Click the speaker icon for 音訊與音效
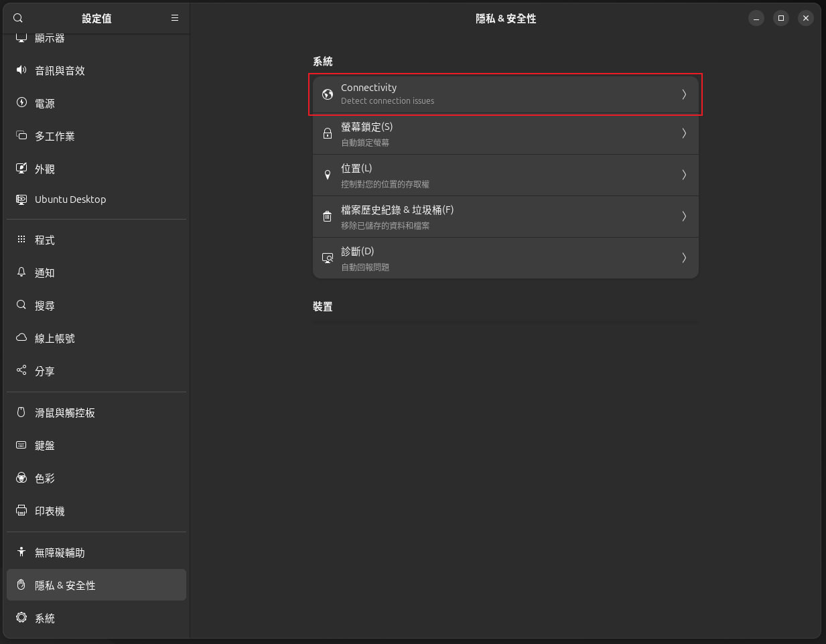The height and width of the screenshot is (644, 826). click(21, 70)
